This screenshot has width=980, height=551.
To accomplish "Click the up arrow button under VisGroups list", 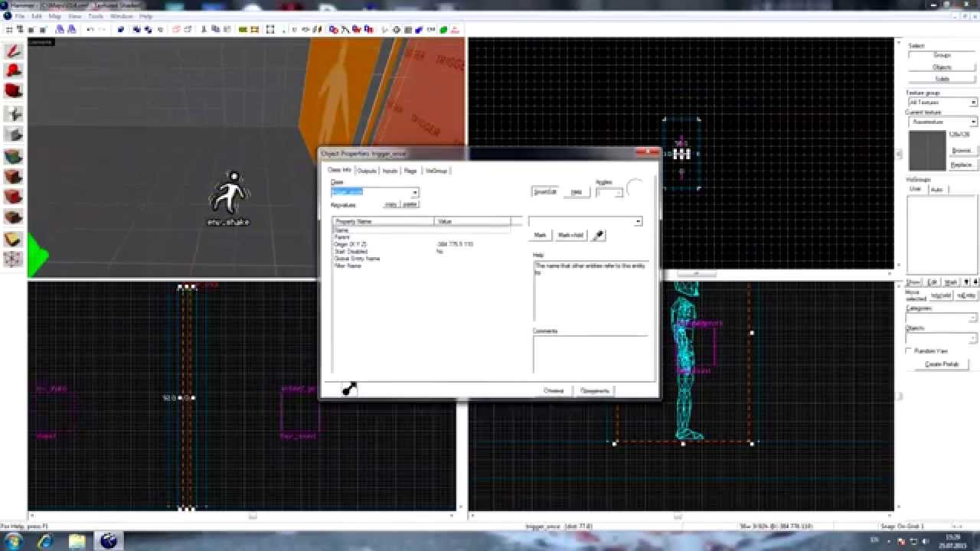I will click(x=966, y=282).
